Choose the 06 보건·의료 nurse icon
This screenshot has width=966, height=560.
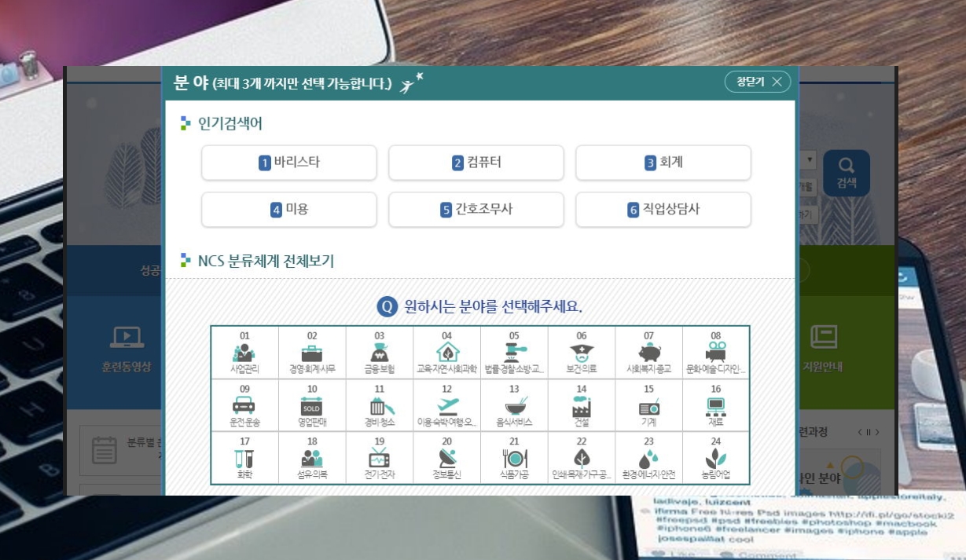click(x=582, y=353)
